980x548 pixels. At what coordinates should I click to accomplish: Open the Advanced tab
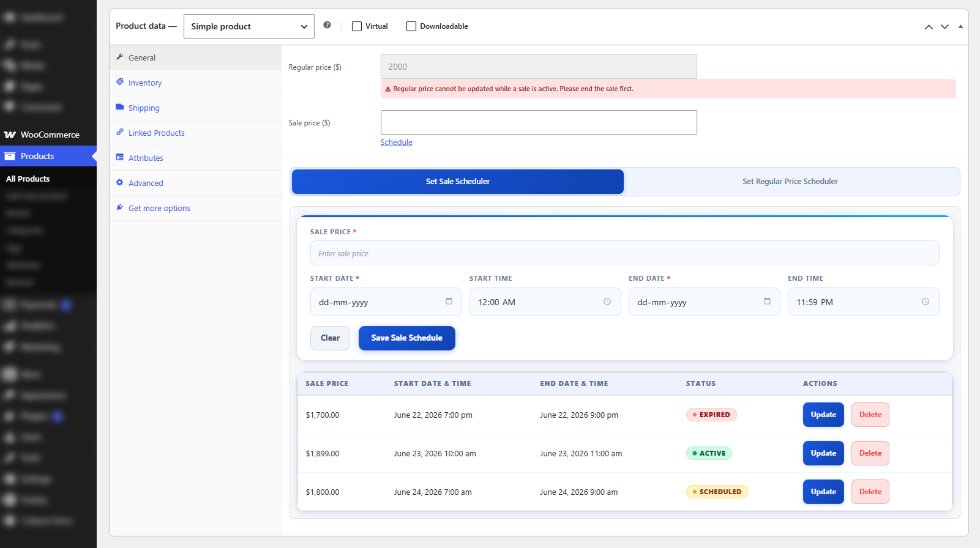[x=195, y=183]
